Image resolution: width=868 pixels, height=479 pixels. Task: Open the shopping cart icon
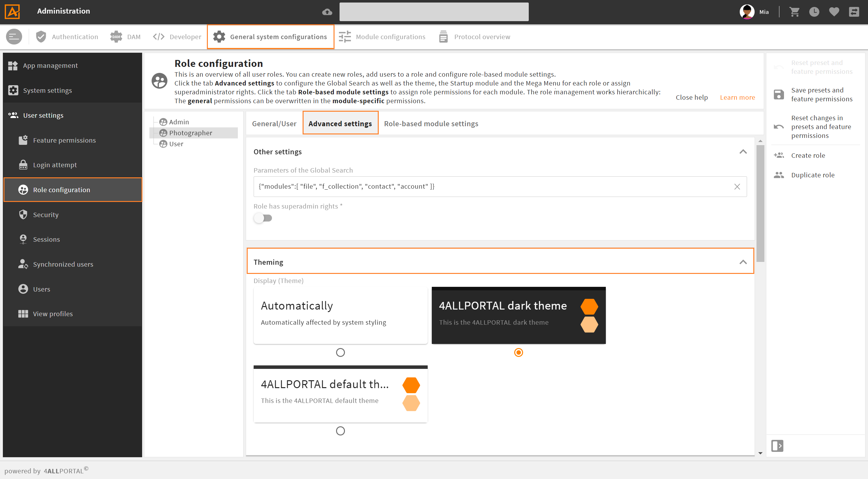coord(794,12)
